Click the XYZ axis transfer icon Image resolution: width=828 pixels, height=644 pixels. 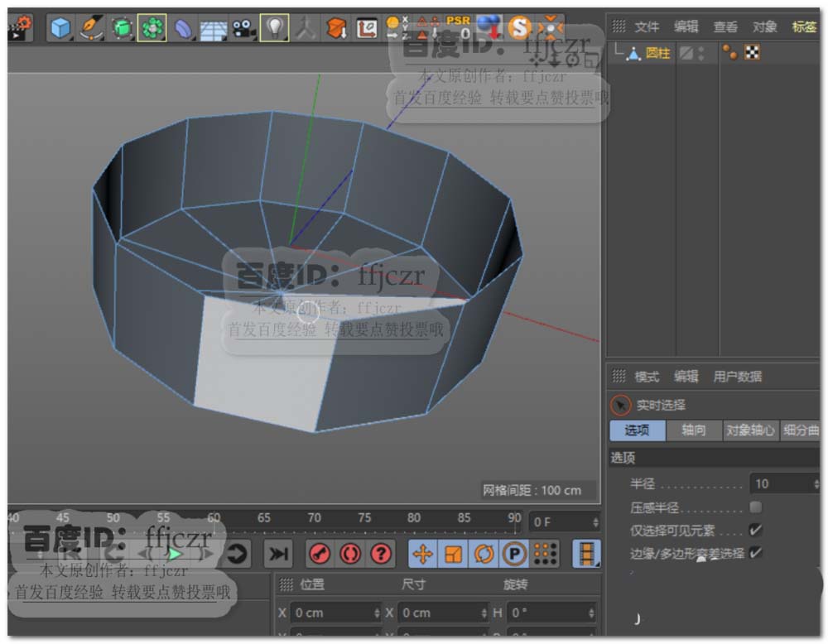point(397,27)
